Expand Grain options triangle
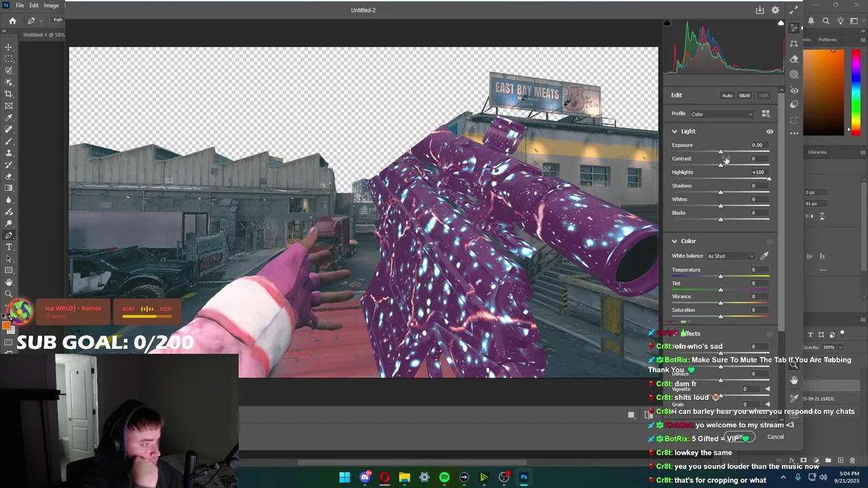868x488 pixels. (x=767, y=405)
